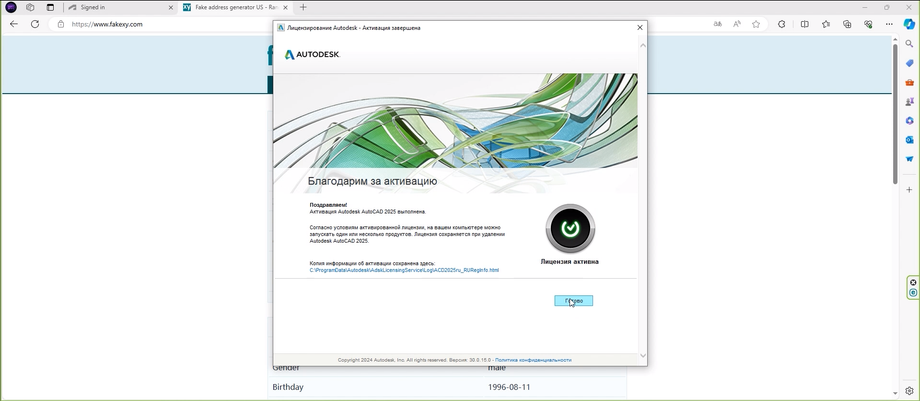Click the Autodesk dialog scroll-down arrow
This screenshot has width=920, height=401.
(x=642, y=355)
